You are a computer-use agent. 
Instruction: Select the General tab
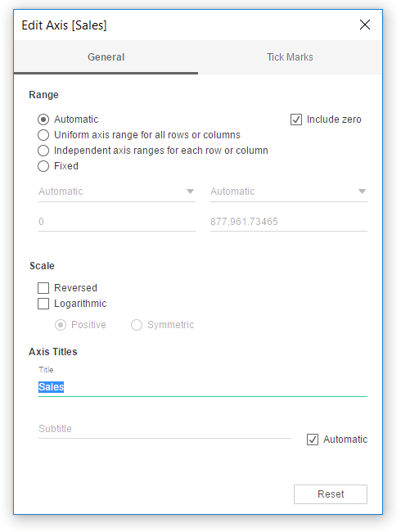[106, 57]
